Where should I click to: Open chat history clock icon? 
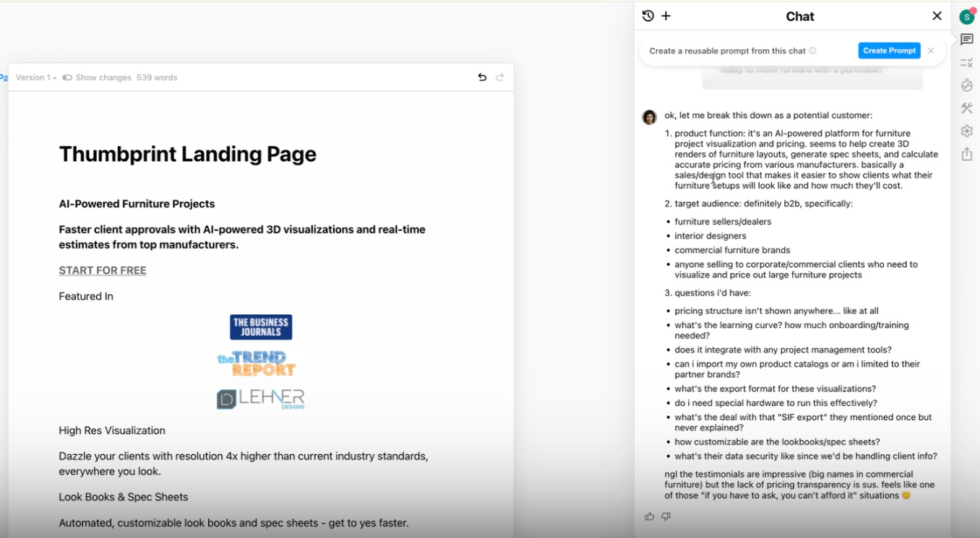tap(648, 16)
